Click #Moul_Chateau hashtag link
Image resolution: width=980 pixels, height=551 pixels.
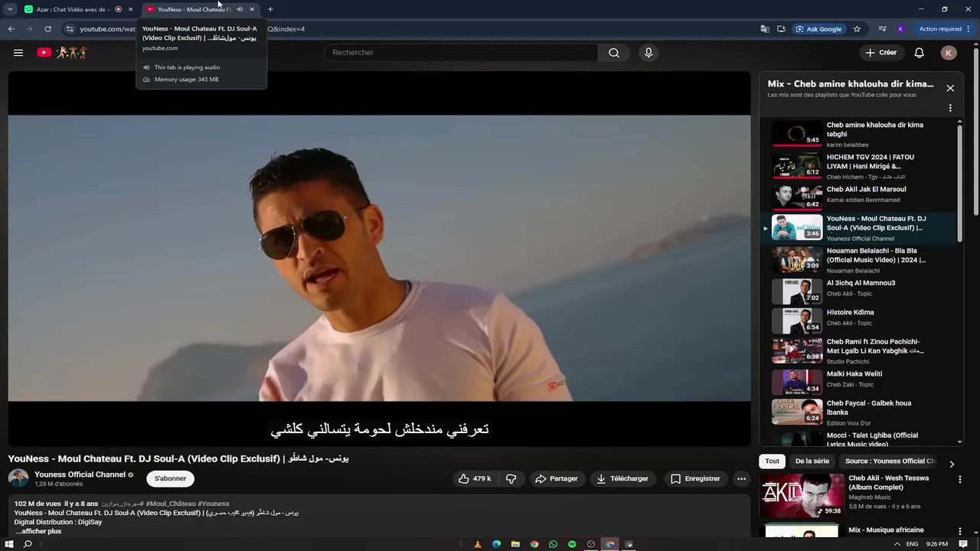point(171,504)
